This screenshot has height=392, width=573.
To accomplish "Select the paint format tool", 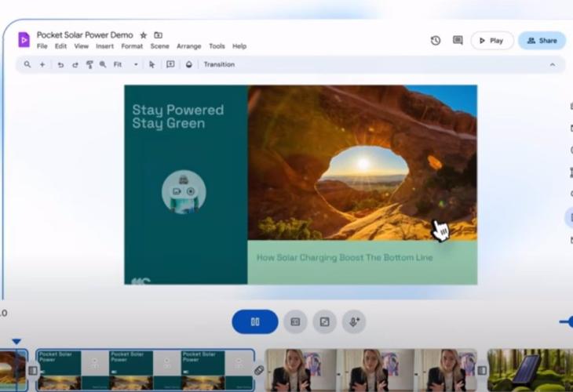I will [89, 65].
